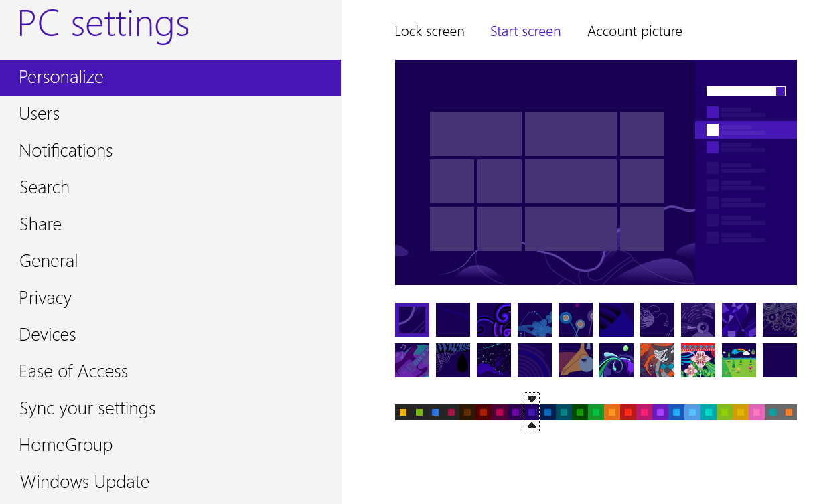Select the zebra stripes with black droplet background

[453, 360]
